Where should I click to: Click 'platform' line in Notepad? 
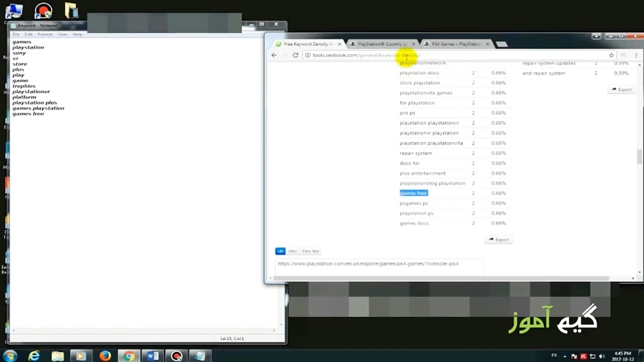coord(24,97)
